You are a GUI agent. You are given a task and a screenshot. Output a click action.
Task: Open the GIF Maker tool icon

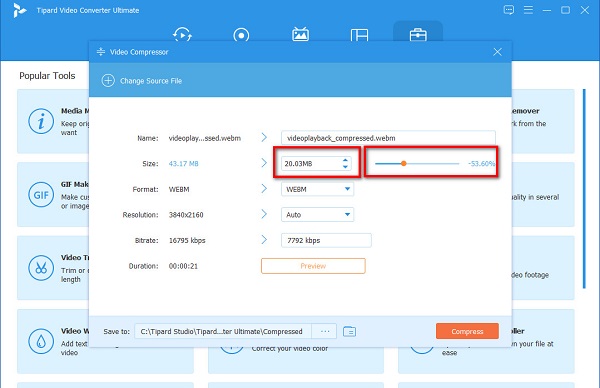41,195
